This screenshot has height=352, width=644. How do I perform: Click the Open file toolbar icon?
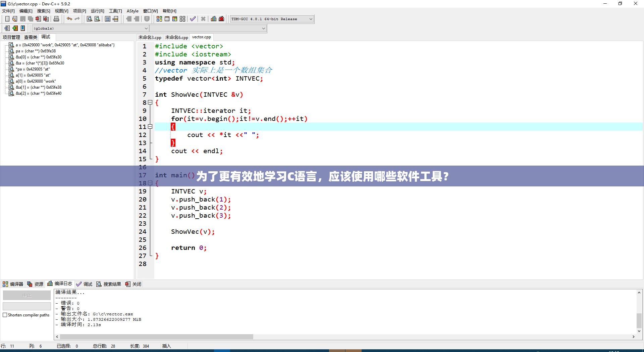15,19
